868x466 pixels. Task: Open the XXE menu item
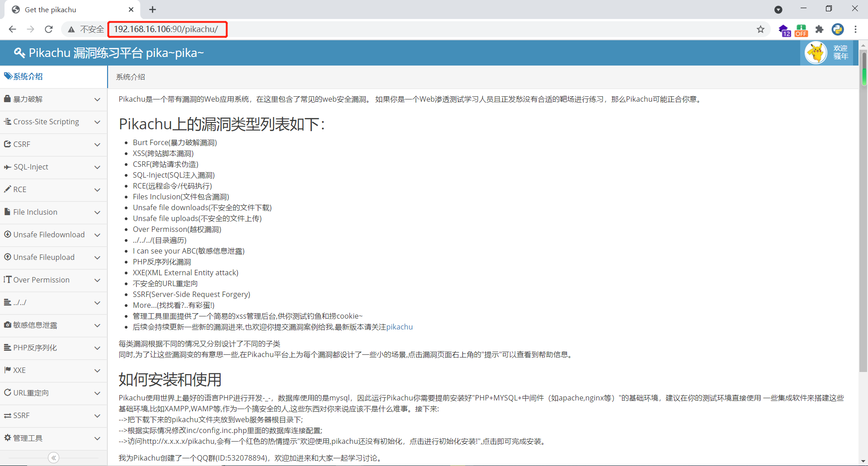(x=53, y=371)
